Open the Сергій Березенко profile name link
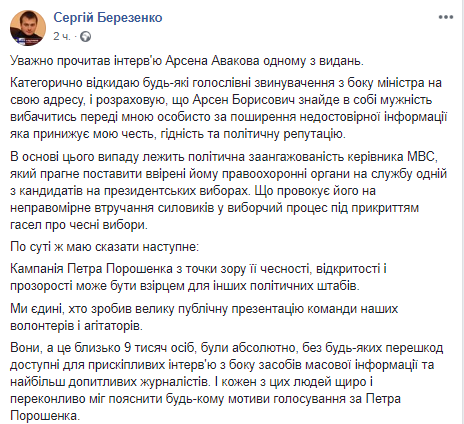The image size is (464, 424). point(108,18)
